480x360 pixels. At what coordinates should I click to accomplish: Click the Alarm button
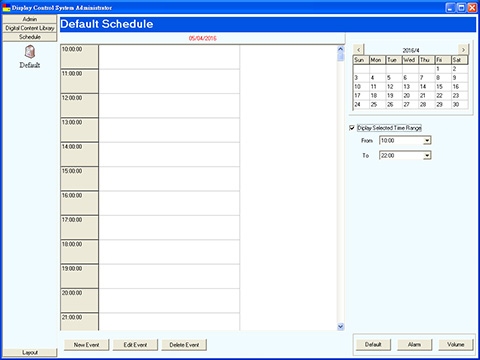414,344
